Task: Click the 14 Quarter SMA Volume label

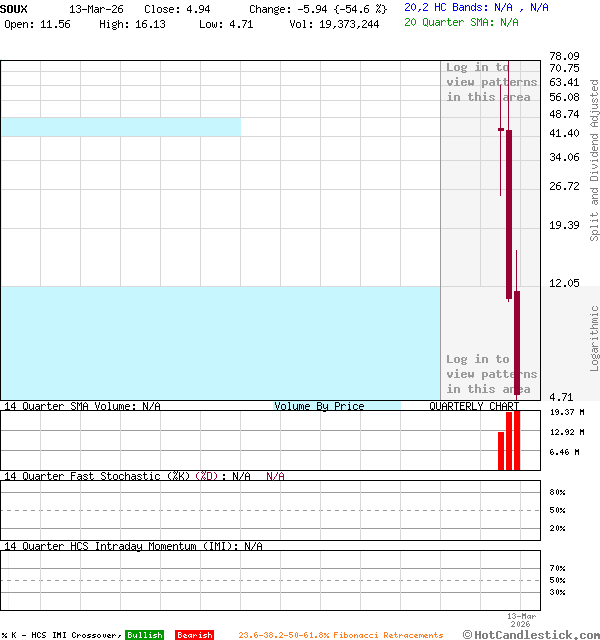Action: 81,406
